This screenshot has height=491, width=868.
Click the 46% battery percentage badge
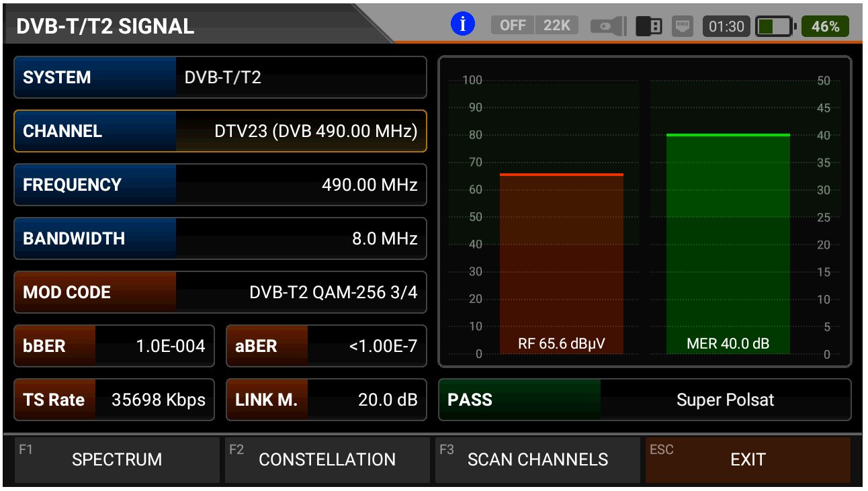pyautogui.click(x=825, y=26)
